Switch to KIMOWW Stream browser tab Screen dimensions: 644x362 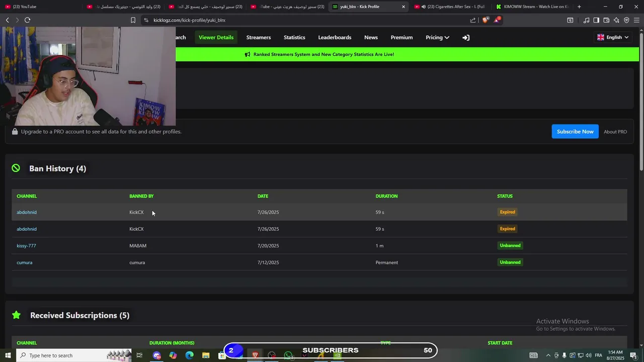[x=532, y=7]
